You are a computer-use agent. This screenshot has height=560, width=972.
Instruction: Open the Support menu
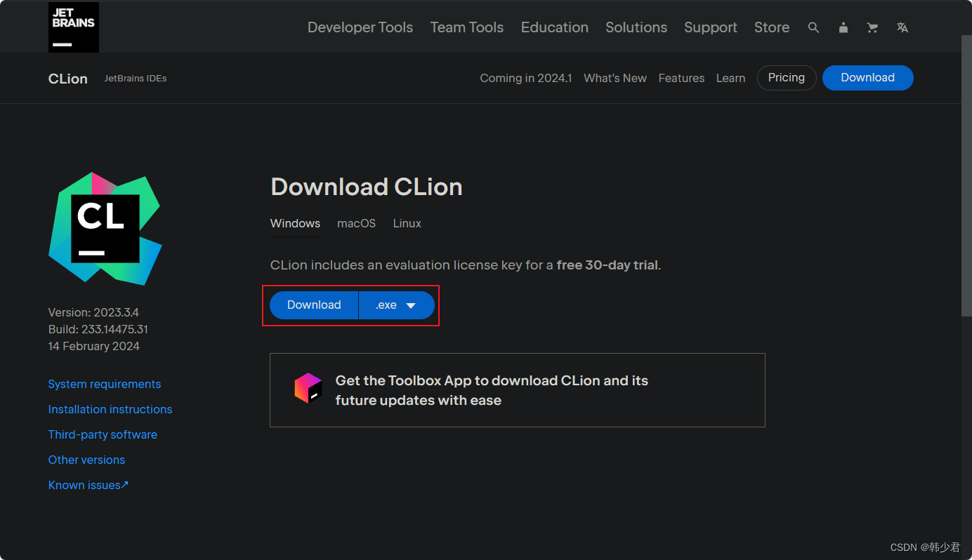click(711, 27)
